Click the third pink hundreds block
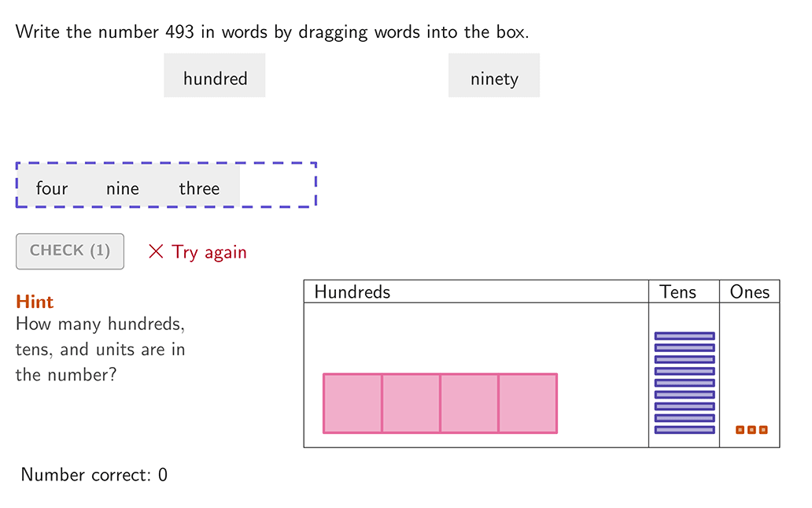The image size is (812, 508). coord(469,403)
